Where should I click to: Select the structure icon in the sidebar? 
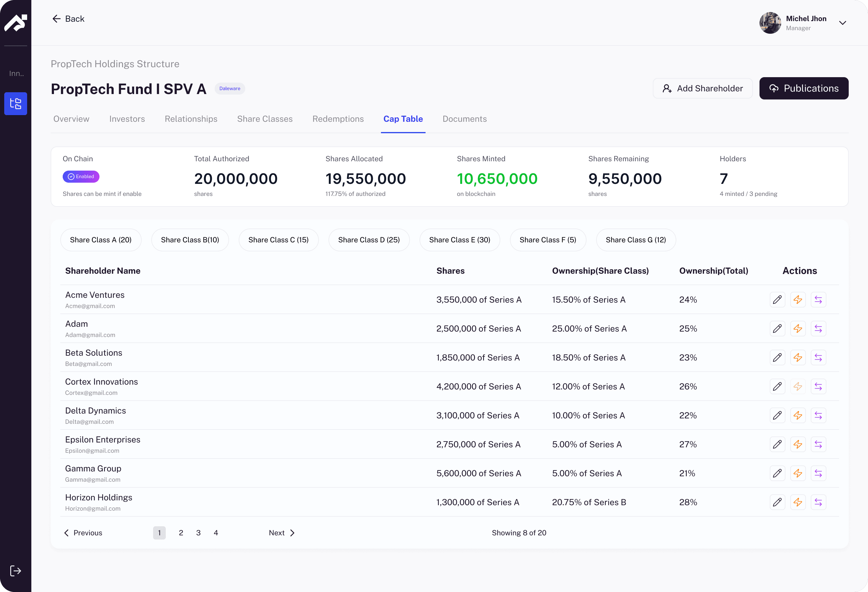point(16,104)
